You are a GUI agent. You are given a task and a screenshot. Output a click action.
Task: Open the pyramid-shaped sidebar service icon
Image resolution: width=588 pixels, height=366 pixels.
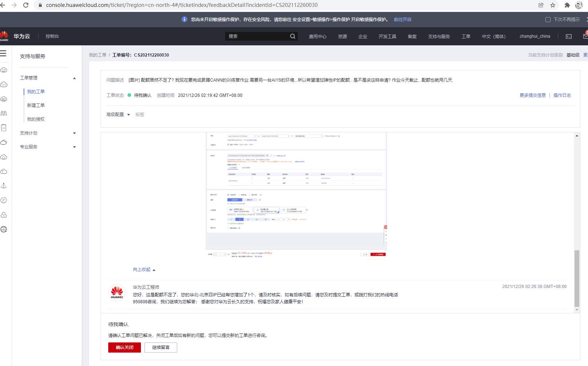coord(4,186)
